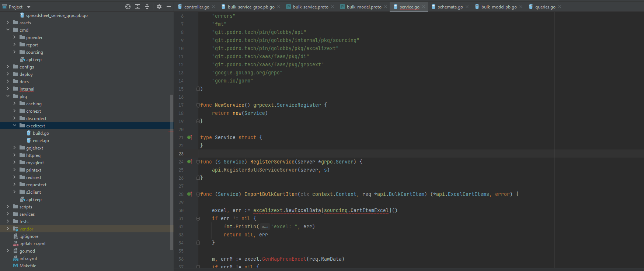
Task: Switch to queries.go tab
Action: pos(545,7)
